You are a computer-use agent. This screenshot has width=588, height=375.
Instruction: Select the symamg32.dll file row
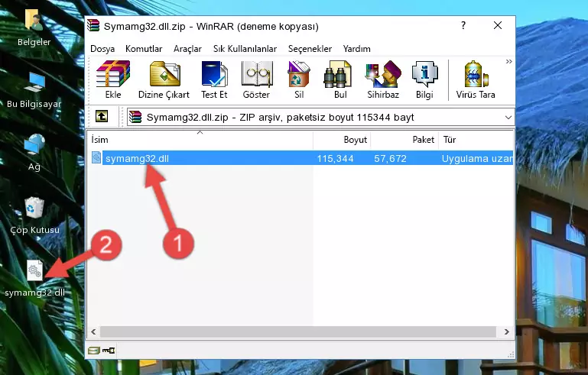coord(301,158)
